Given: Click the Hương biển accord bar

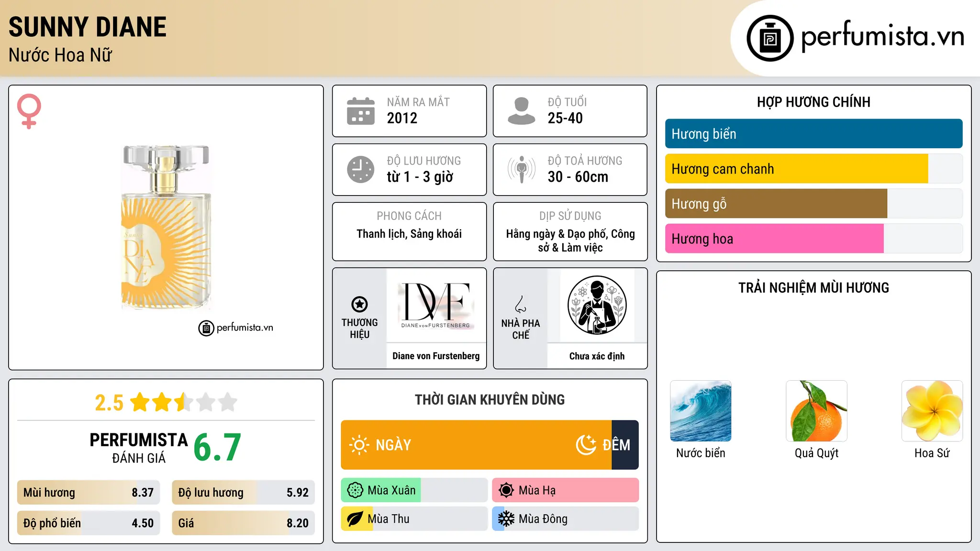Looking at the screenshot, I should pyautogui.click(x=813, y=134).
